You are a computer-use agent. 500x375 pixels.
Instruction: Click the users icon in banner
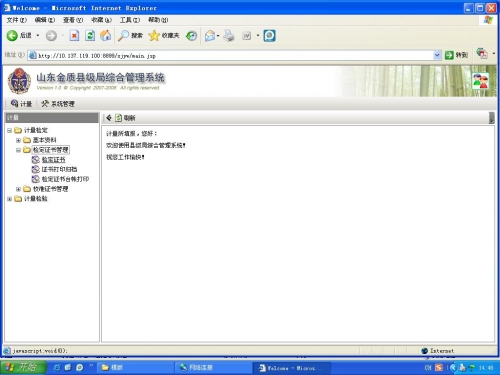(480, 81)
